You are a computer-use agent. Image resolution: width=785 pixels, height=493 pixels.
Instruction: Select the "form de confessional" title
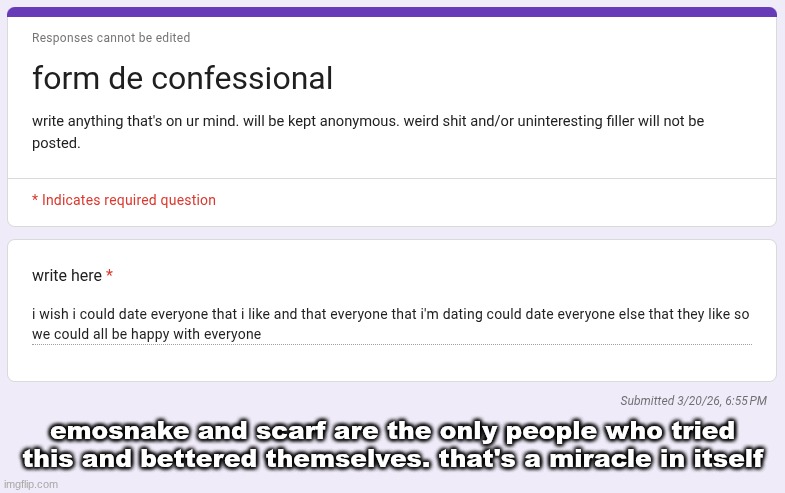click(x=182, y=78)
